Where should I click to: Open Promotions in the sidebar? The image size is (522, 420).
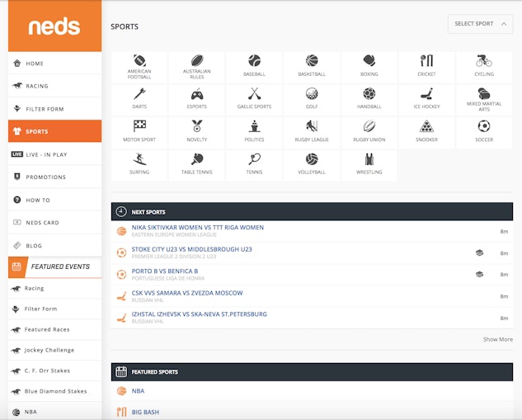(x=45, y=177)
